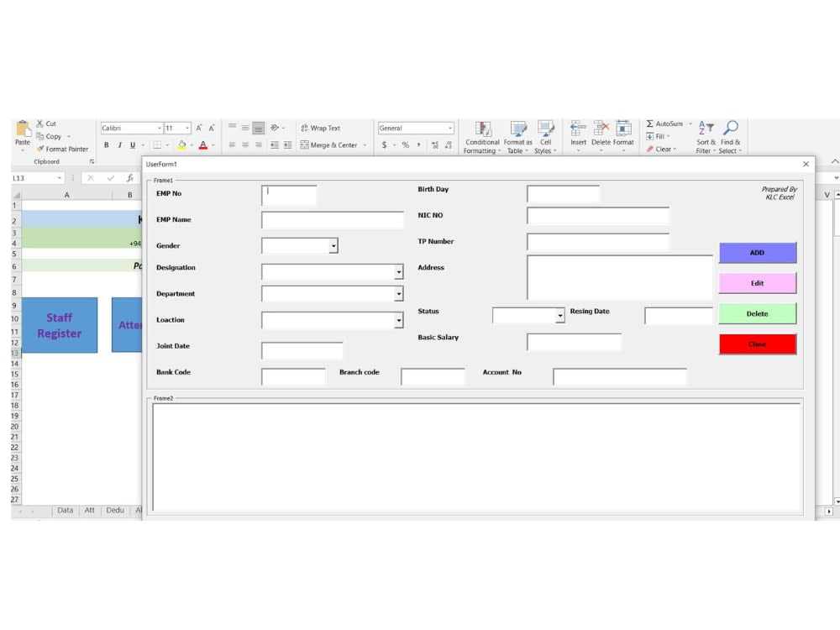Click the ADD button

757,252
